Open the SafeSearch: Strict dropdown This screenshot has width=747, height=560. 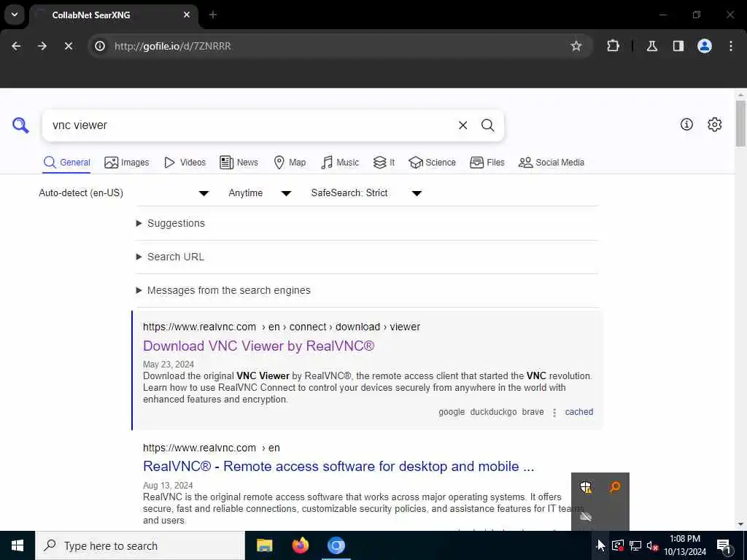pyautogui.click(x=366, y=192)
